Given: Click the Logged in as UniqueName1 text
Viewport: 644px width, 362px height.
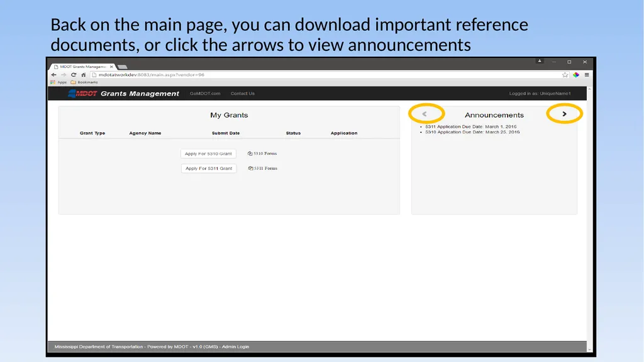Looking at the screenshot, I should [540, 93].
